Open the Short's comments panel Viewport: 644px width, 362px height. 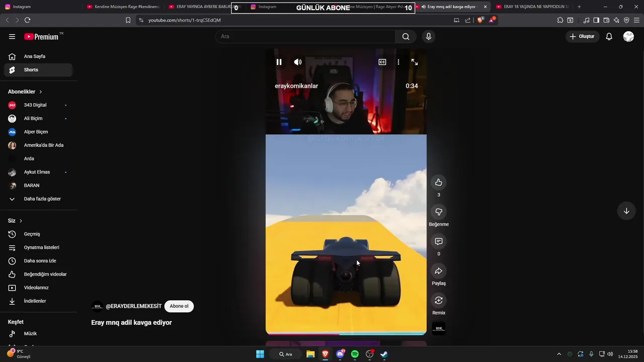439,241
